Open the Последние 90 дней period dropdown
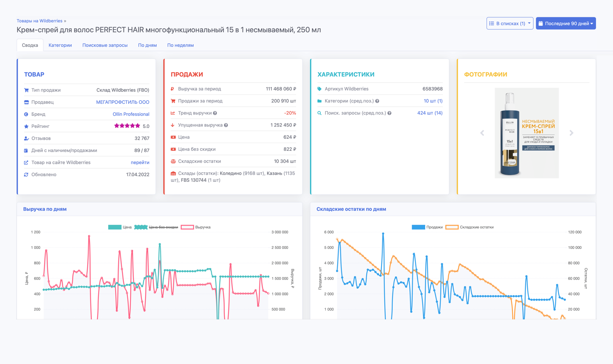This screenshot has width=613, height=364. click(x=566, y=23)
